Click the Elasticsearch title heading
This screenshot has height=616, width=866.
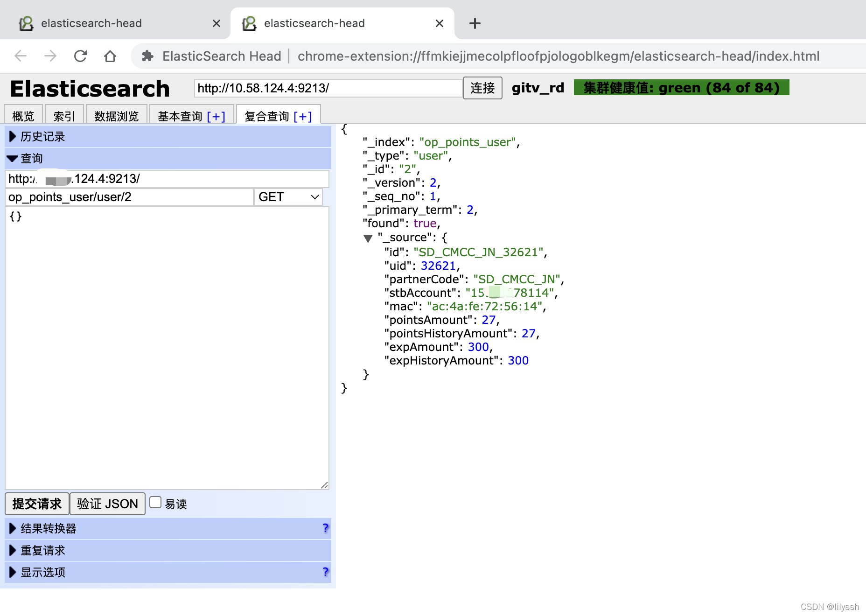tap(90, 89)
